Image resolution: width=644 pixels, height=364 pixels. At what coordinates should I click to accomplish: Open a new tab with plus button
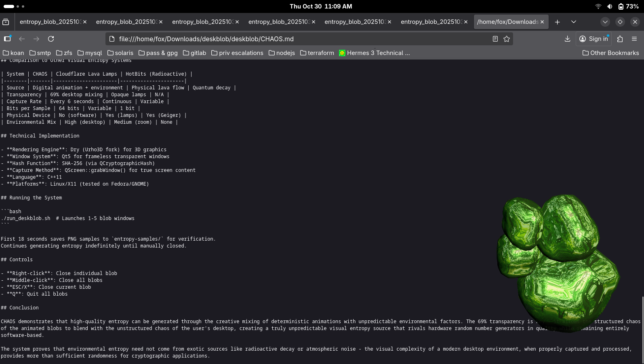click(x=557, y=22)
